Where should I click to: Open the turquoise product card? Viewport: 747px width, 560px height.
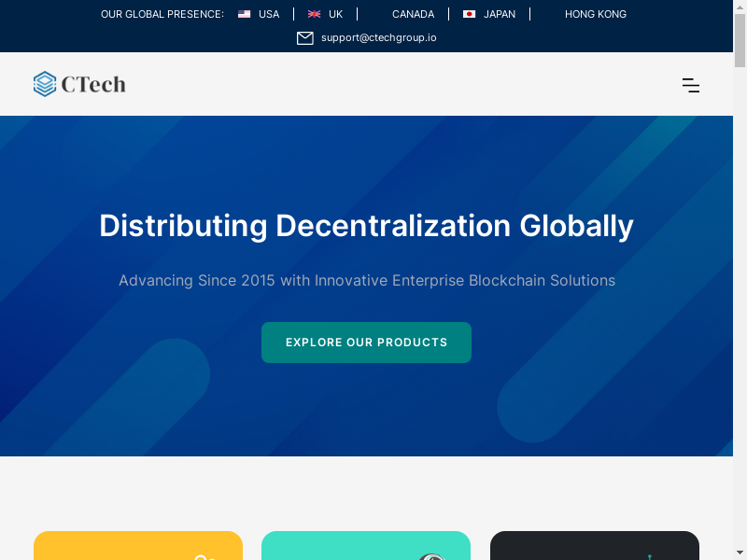(x=366, y=545)
